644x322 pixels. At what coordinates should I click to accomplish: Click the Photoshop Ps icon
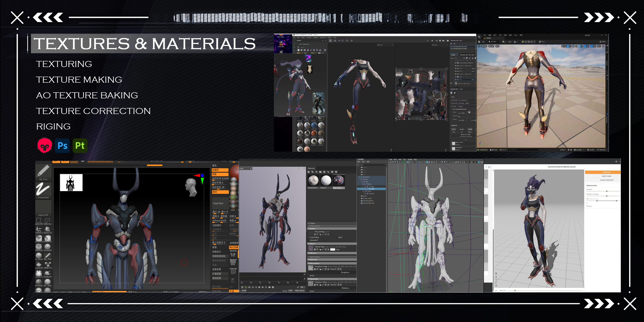coord(62,146)
